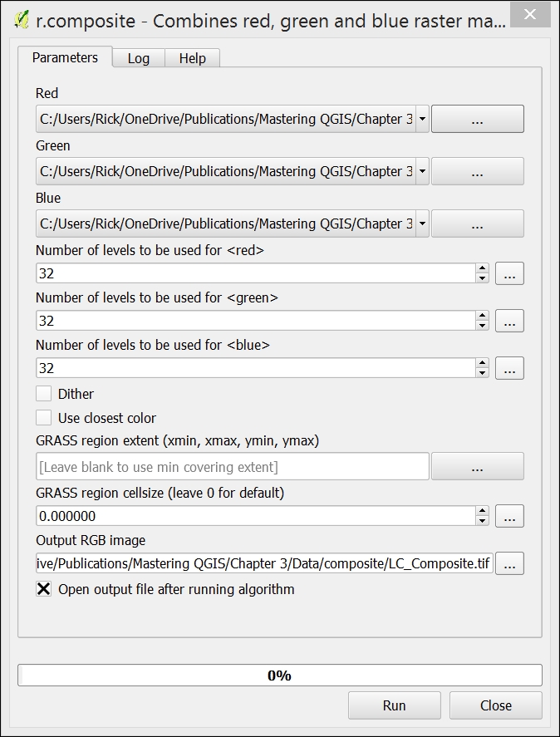The image size is (560, 737).
Task: Enable the Dither checkbox
Action: (44, 393)
